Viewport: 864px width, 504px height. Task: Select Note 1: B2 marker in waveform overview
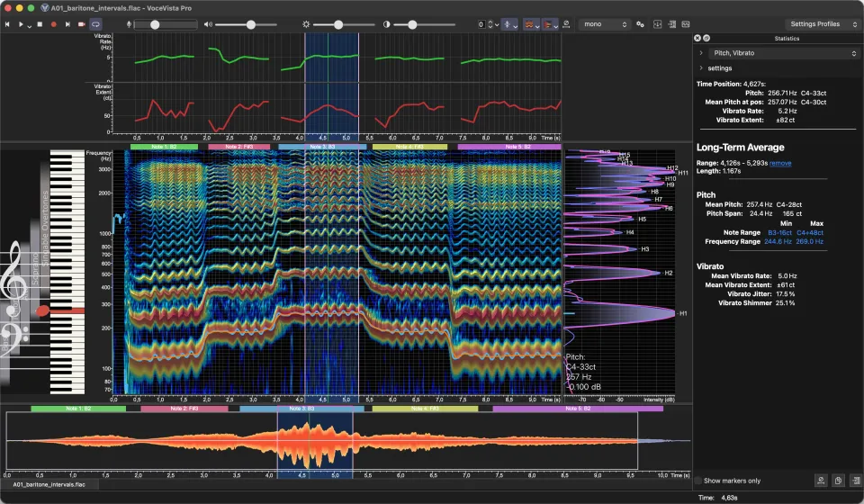[x=78, y=409]
